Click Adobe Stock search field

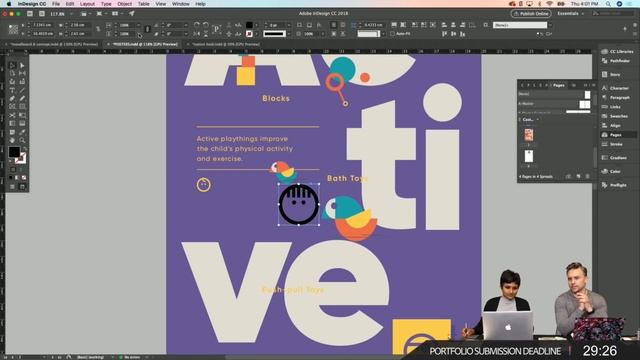tap(614, 13)
